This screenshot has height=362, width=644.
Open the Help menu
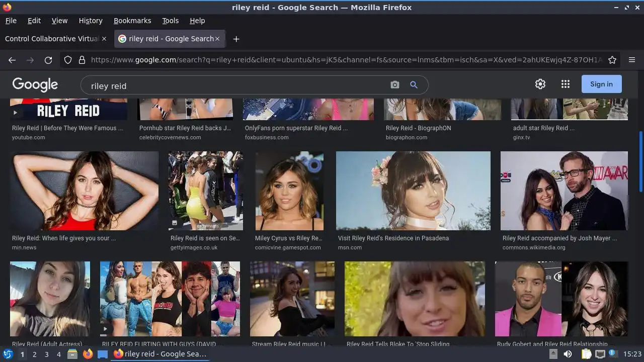pyautogui.click(x=197, y=21)
